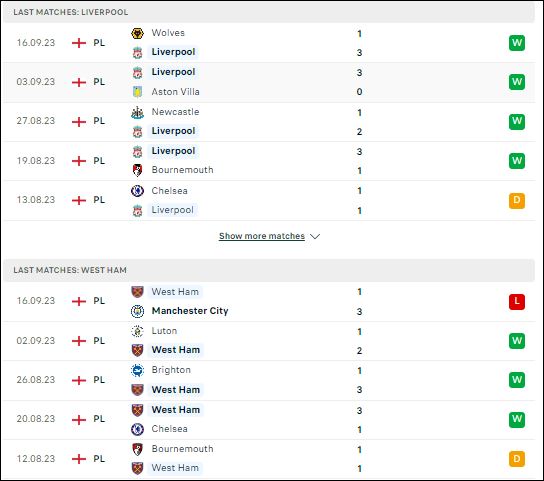Click Chelsea crest in West Ham's 20.08.23 match

pyautogui.click(x=137, y=429)
